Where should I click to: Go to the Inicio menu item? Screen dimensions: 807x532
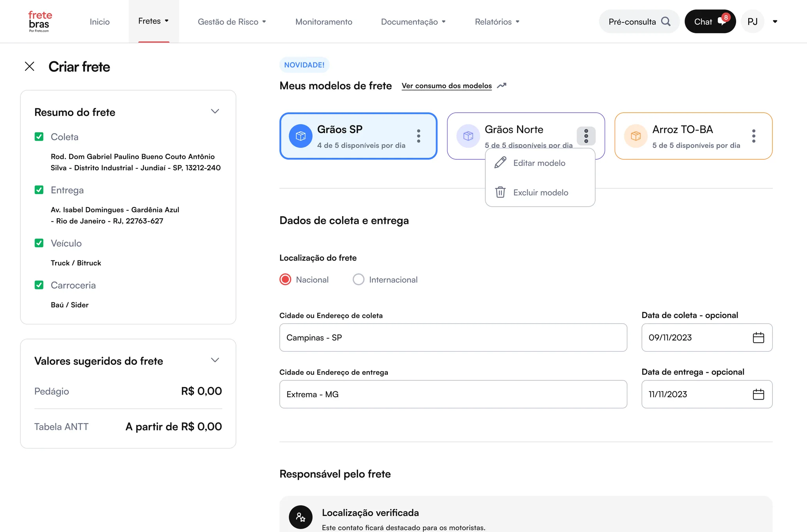click(x=100, y=22)
